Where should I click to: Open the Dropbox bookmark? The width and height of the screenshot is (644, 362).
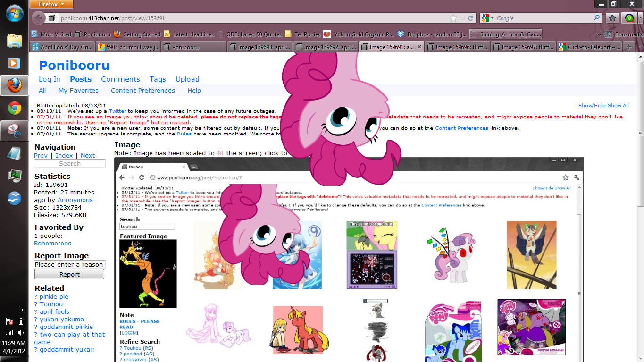(x=432, y=34)
